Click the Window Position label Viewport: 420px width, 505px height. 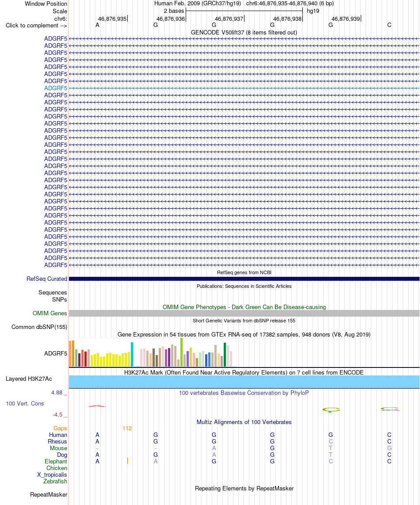point(46,4)
